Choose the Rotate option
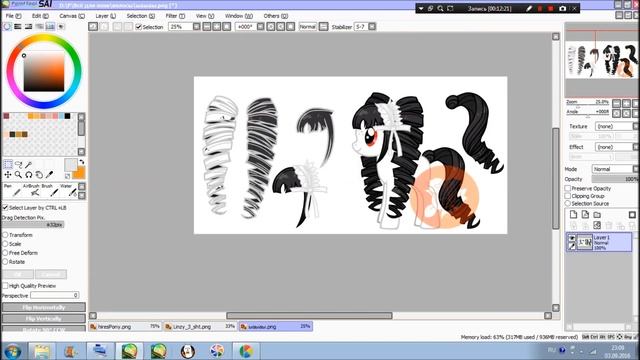 5,262
